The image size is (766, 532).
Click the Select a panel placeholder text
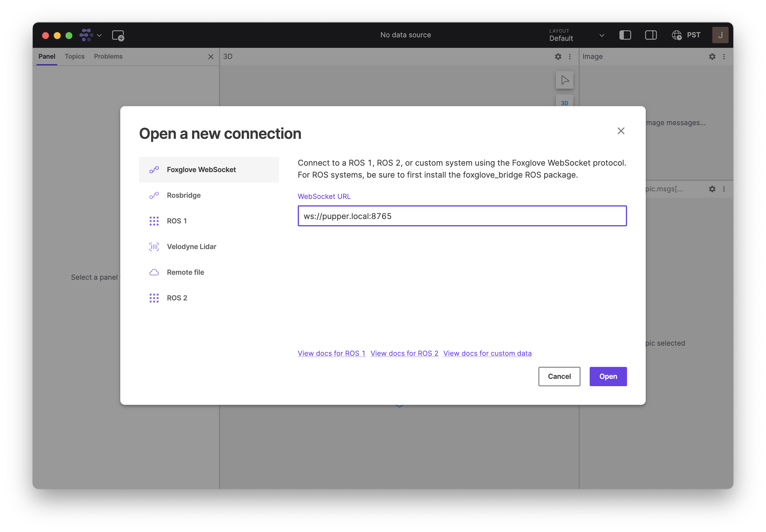tap(95, 277)
